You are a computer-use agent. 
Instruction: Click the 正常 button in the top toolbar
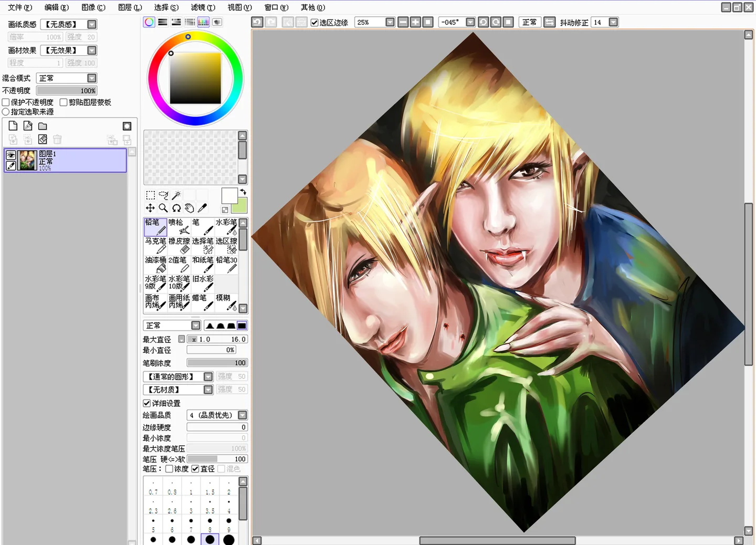(x=529, y=22)
